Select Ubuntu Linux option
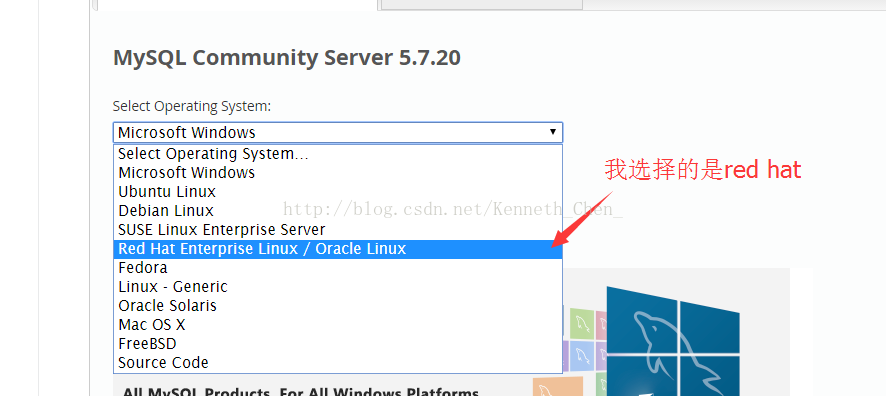The height and width of the screenshot is (396, 886). pos(338,192)
